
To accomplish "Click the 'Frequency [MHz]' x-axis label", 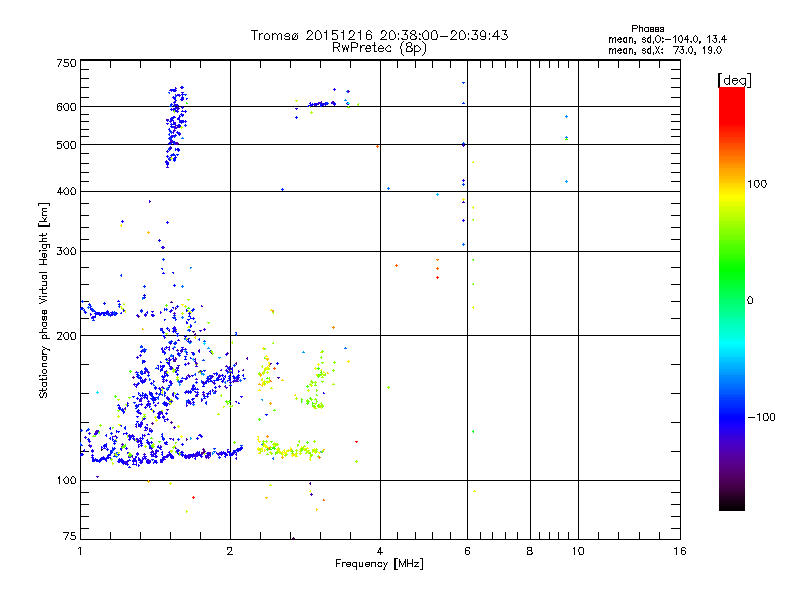I will click(x=379, y=563).
